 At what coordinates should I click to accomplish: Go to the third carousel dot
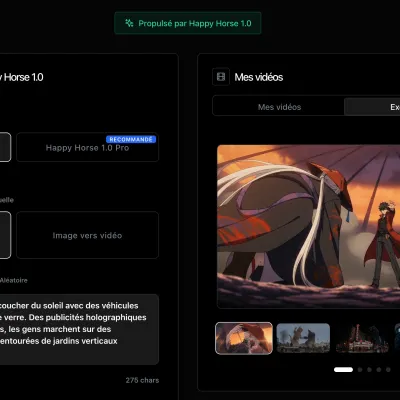click(x=369, y=369)
